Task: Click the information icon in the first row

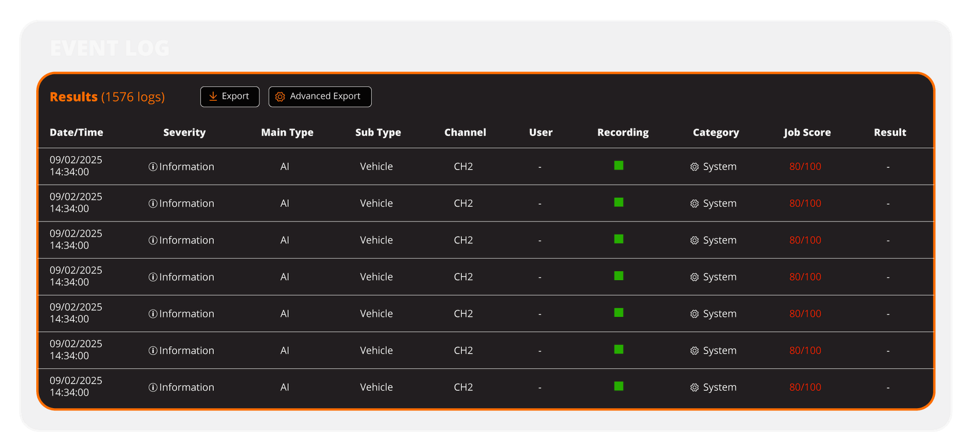Action: point(153,167)
